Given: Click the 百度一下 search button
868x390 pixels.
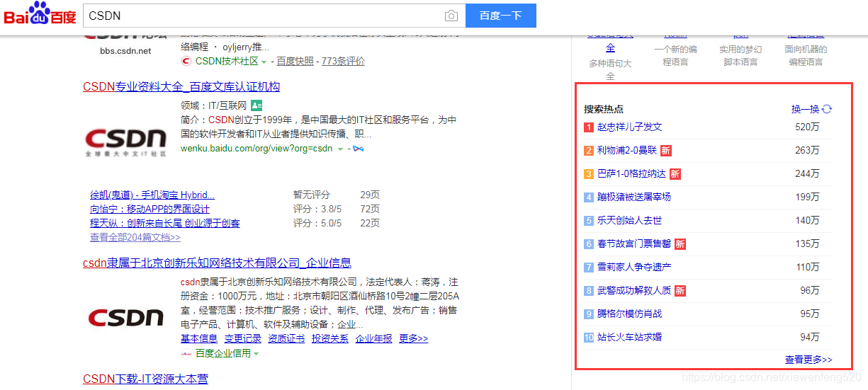Looking at the screenshot, I should pyautogui.click(x=500, y=16).
